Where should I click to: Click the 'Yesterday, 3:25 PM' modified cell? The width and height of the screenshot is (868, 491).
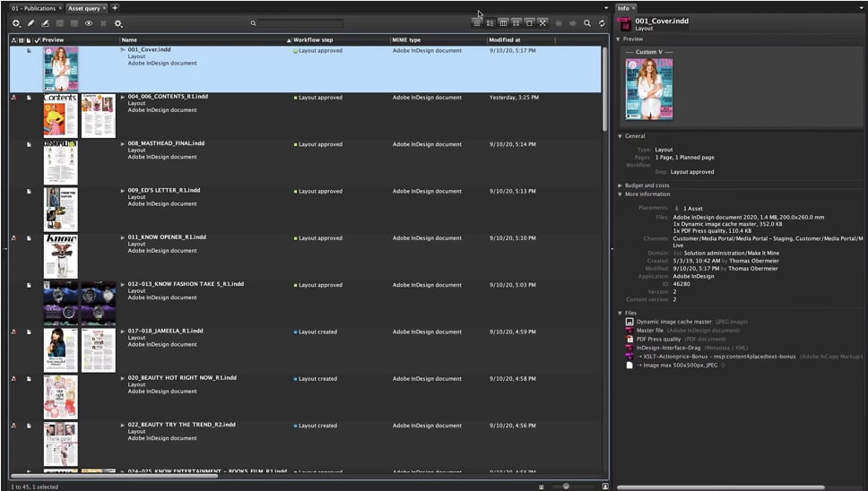(x=514, y=98)
